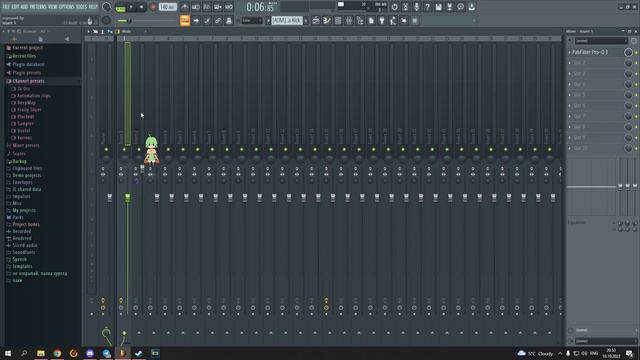Toggle pattern/song mode button
Image resolution: width=640 pixels, height=360 pixels.
(x=120, y=7)
